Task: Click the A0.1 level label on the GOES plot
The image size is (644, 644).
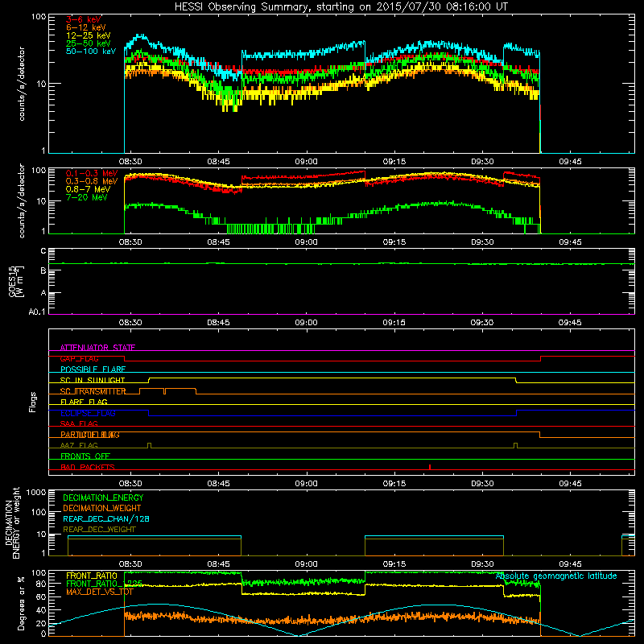Action: click(x=37, y=312)
